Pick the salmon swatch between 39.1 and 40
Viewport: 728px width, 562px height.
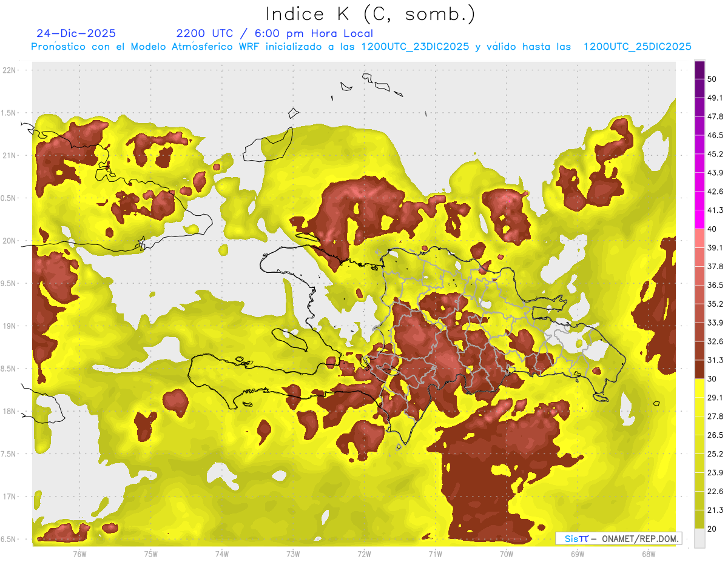tap(699, 238)
